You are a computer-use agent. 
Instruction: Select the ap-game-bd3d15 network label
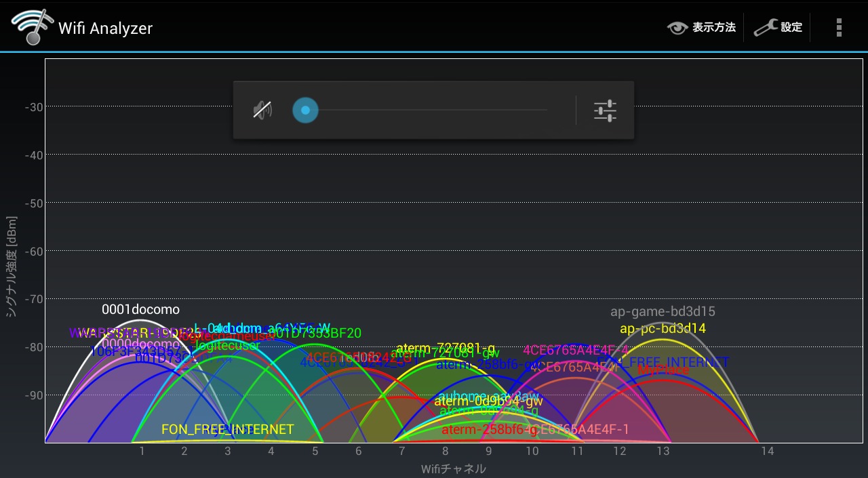click(663, 312)
